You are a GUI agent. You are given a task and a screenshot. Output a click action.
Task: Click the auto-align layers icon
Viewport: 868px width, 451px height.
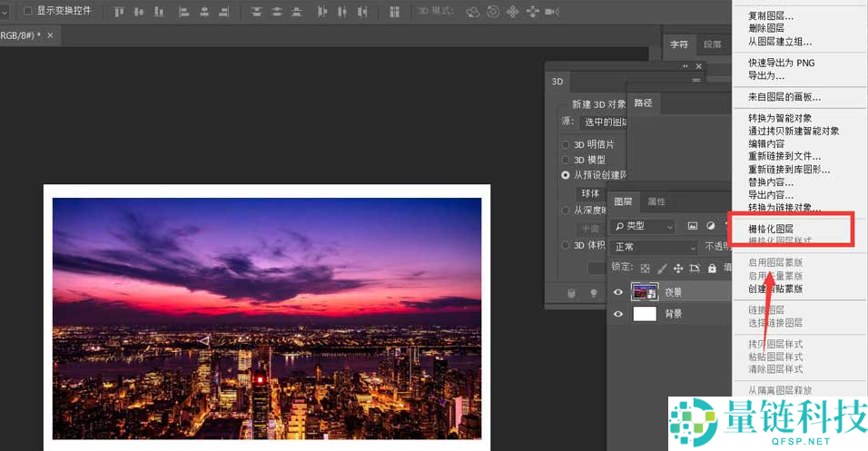(x=394, y=12)
